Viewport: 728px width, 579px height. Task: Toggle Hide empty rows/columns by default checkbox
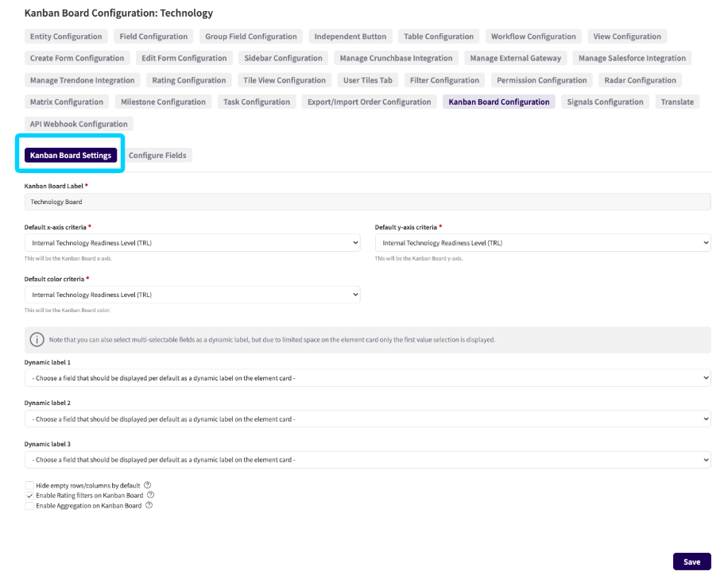29,485
